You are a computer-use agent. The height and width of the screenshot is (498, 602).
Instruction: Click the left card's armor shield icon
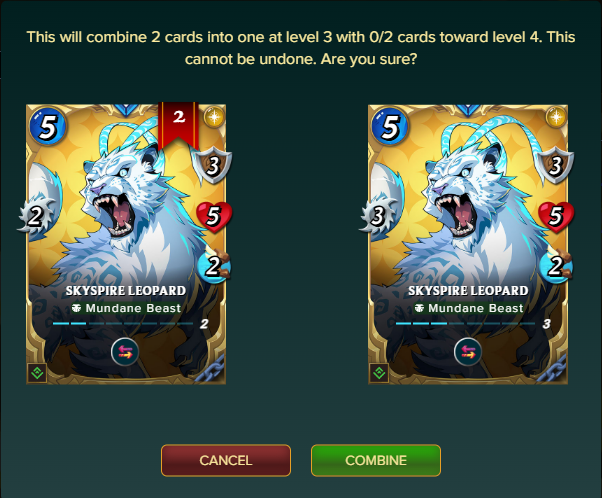[212, 165]
